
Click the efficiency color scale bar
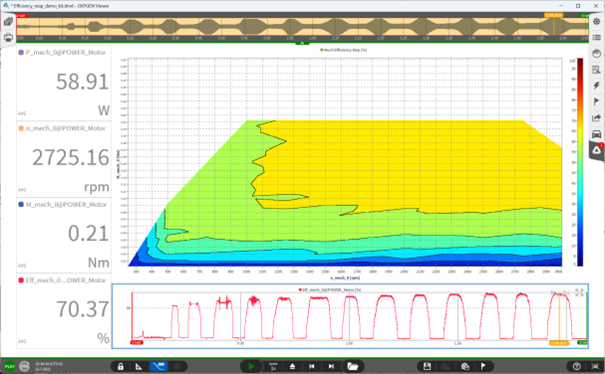pos(580,162)
